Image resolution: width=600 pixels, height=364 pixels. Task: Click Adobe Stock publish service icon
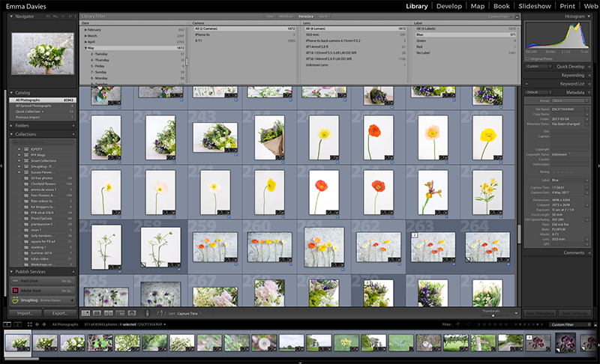point(15,291)
